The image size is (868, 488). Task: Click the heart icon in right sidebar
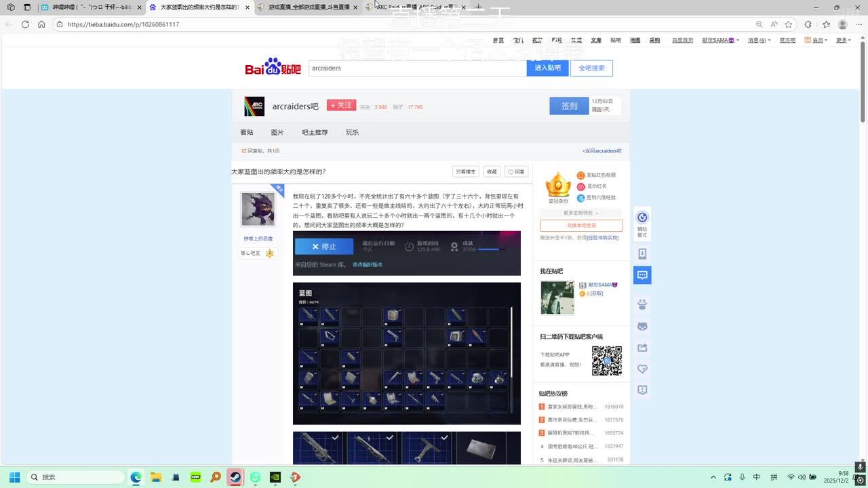642,369
